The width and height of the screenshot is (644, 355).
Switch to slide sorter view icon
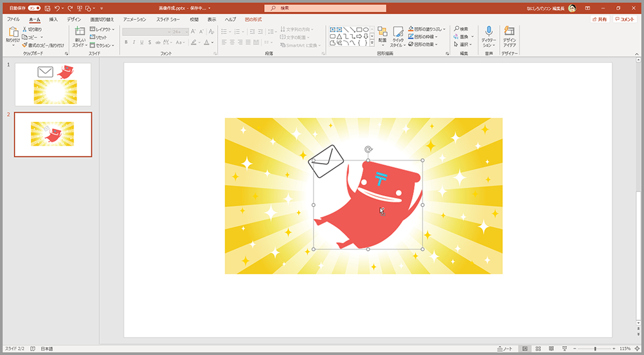(x=538, y=349)
